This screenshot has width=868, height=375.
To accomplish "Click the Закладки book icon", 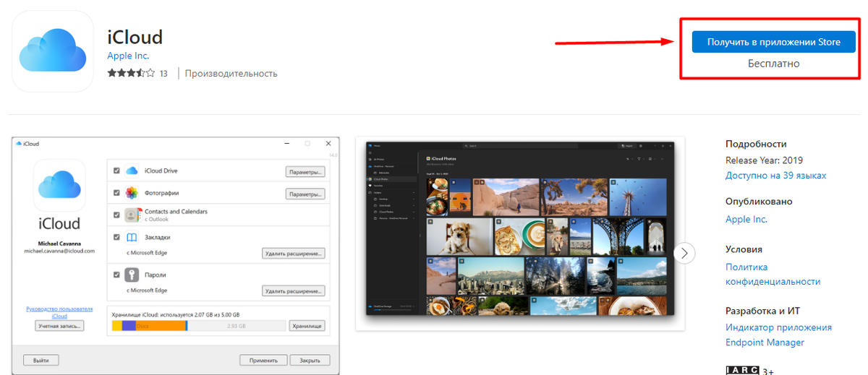I will (x=132, y=237).
